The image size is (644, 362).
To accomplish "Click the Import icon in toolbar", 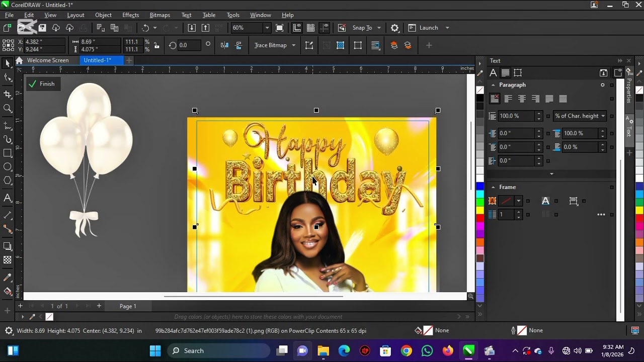I will point(192,28).
